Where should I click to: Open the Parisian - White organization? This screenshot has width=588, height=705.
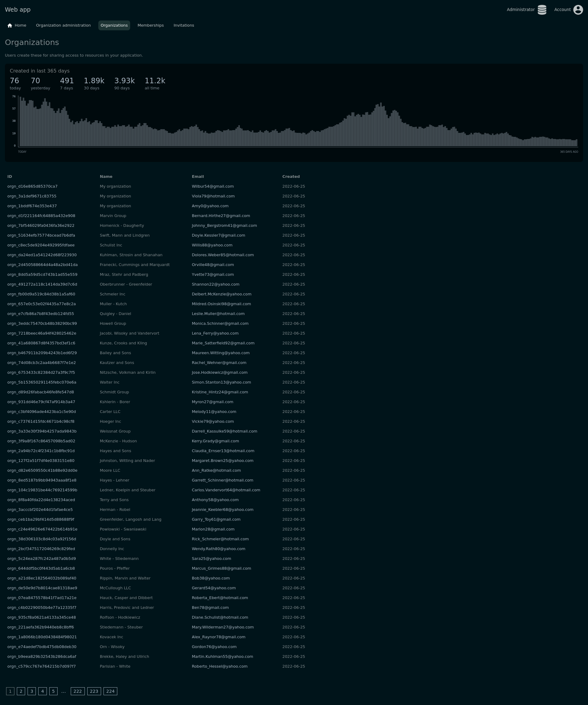[x=115, y=666]
